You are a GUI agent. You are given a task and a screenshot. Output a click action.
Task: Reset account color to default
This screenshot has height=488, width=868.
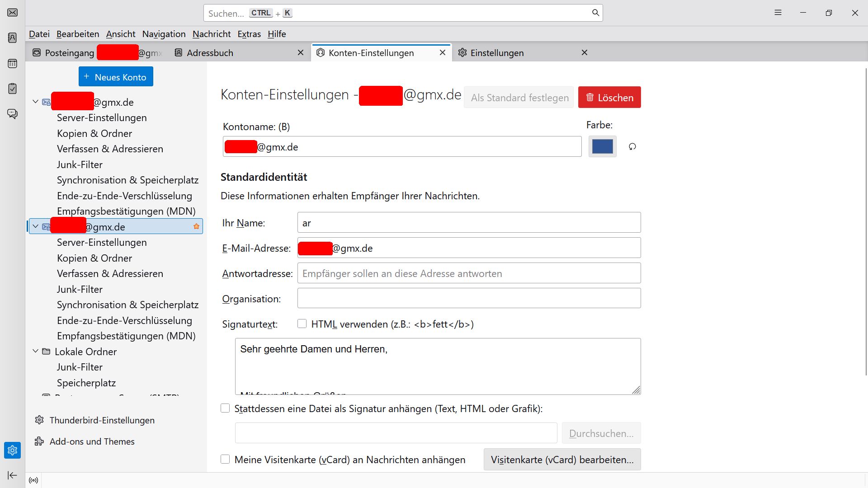[x=632, y=147]
